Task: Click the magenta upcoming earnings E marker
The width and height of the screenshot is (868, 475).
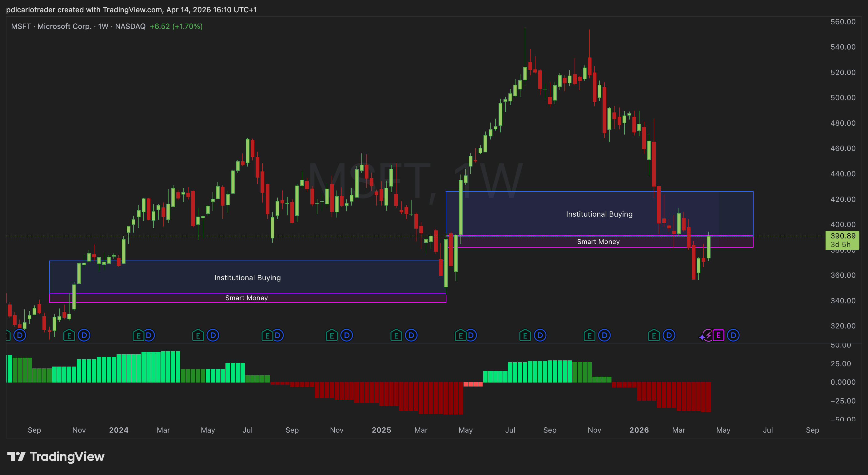Action: coord(718,335)
